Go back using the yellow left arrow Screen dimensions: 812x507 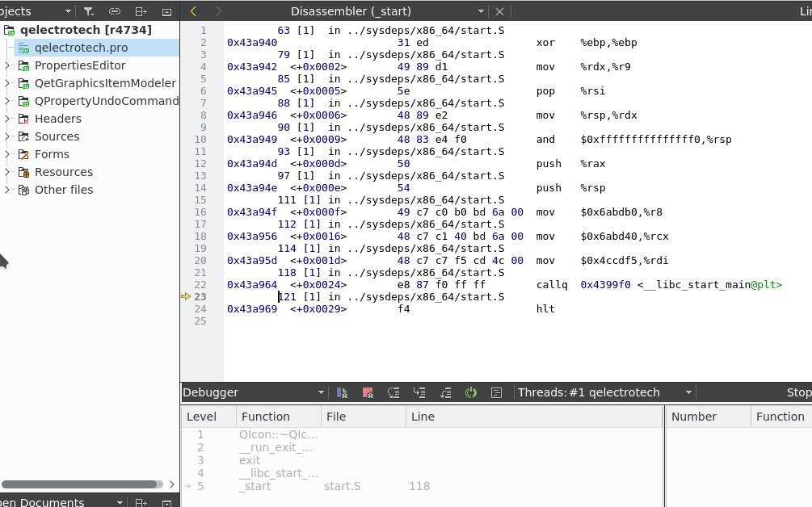[x=193, y=11]
